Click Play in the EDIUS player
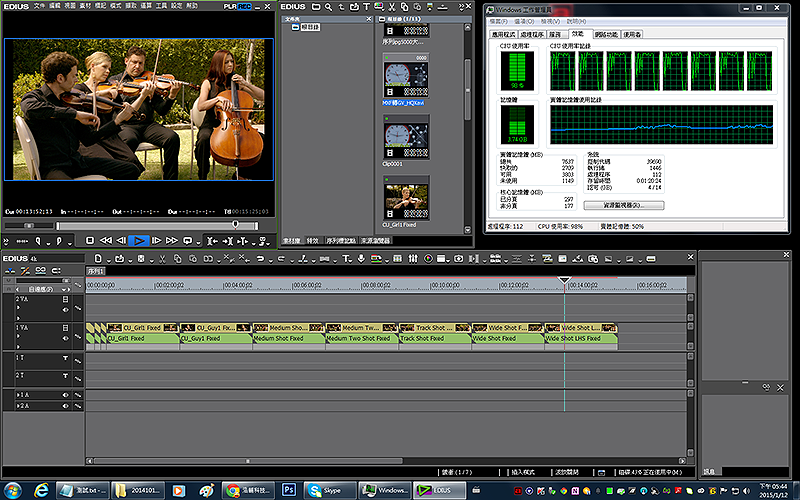The image size is (800, 500). 139,241
